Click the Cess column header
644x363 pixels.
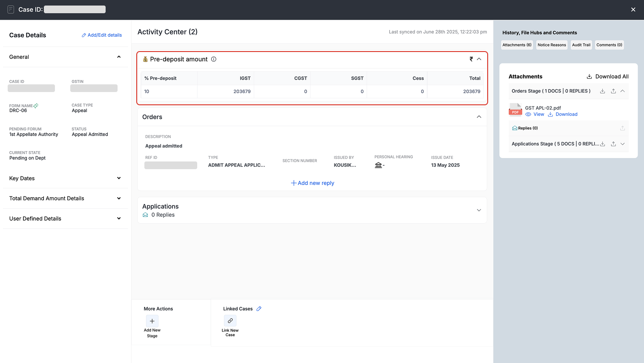(x=418, y=78)
